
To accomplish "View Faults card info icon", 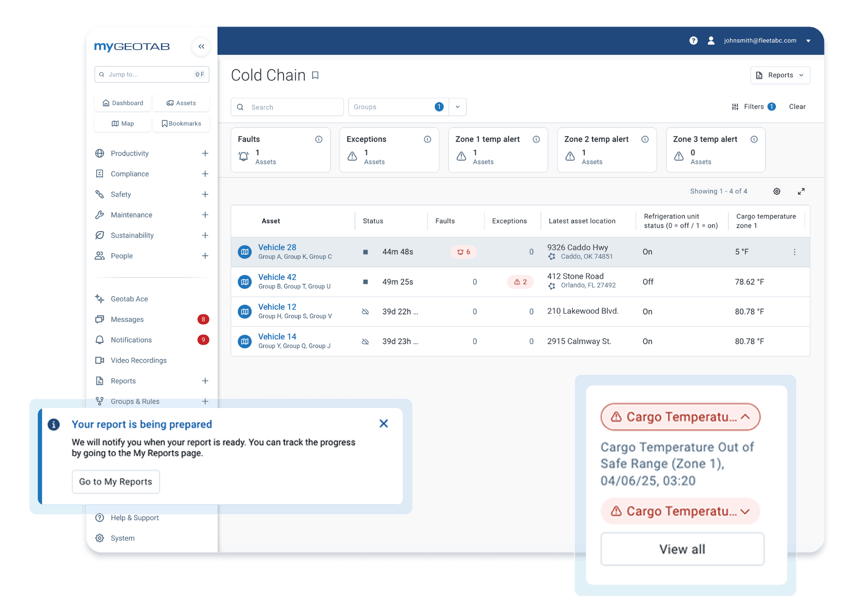I will 319,139.
